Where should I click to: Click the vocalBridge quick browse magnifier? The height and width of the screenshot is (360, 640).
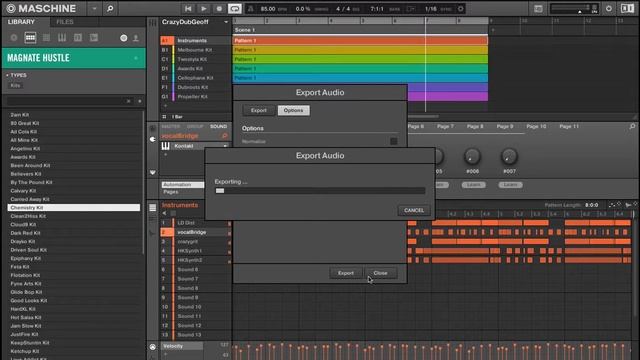pyautogui.click(x=224, y=136)
